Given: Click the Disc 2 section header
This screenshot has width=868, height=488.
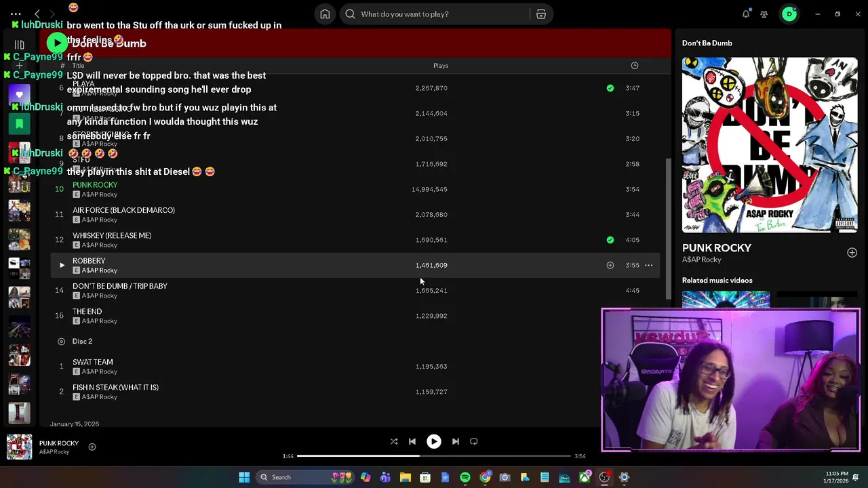Looking at the screenshot, I should [82, 341].
